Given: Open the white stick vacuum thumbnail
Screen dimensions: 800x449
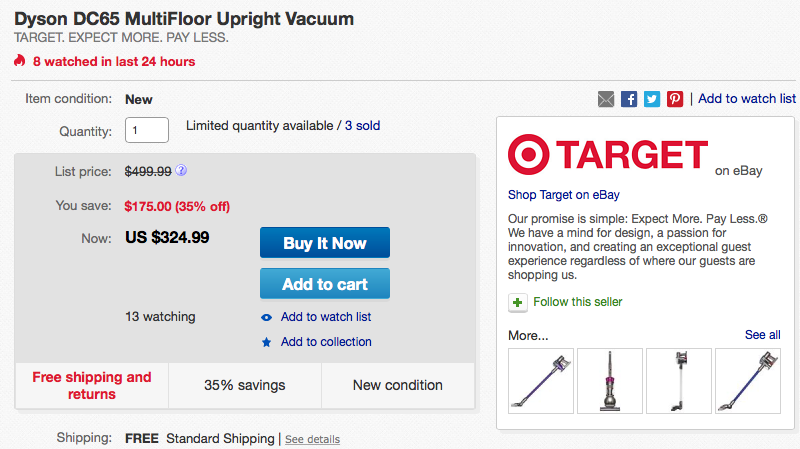Looking at the screenshot, I should (678, 380).
